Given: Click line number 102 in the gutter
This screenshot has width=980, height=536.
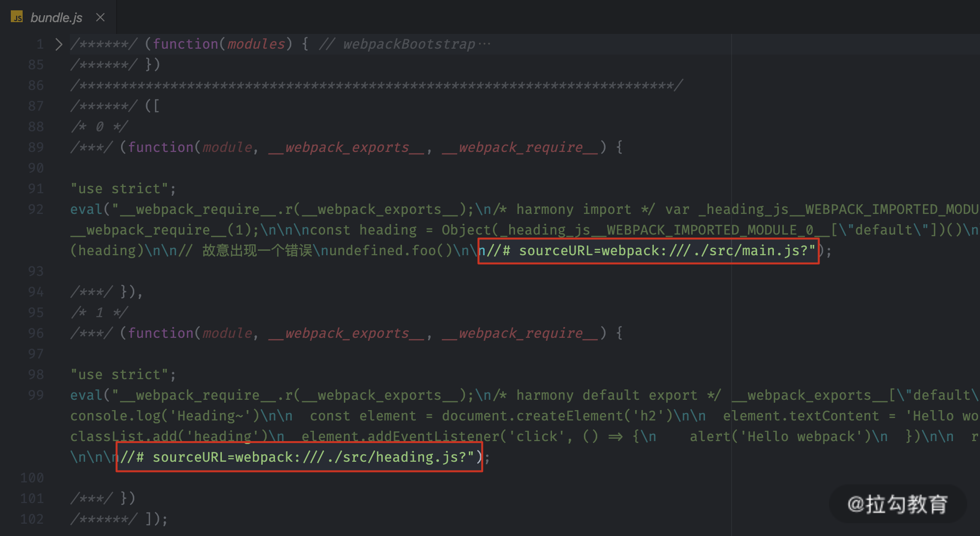Looking at the screenshot, I should coord(32,519).
